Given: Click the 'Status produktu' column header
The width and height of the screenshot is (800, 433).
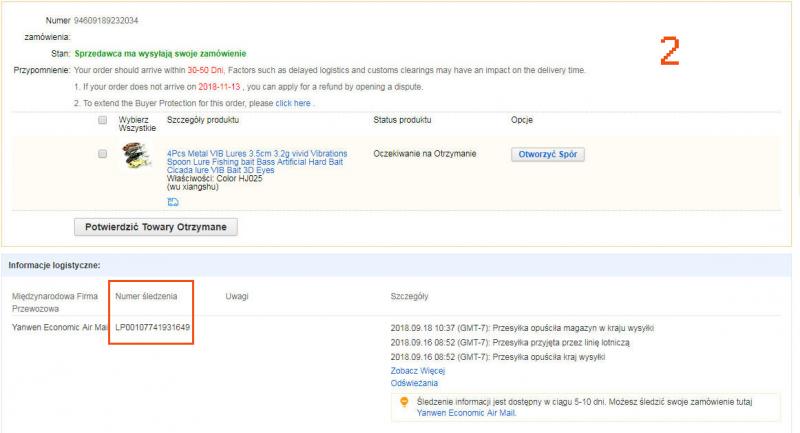Looking at the screenshot, I should (x=402, y=120).
